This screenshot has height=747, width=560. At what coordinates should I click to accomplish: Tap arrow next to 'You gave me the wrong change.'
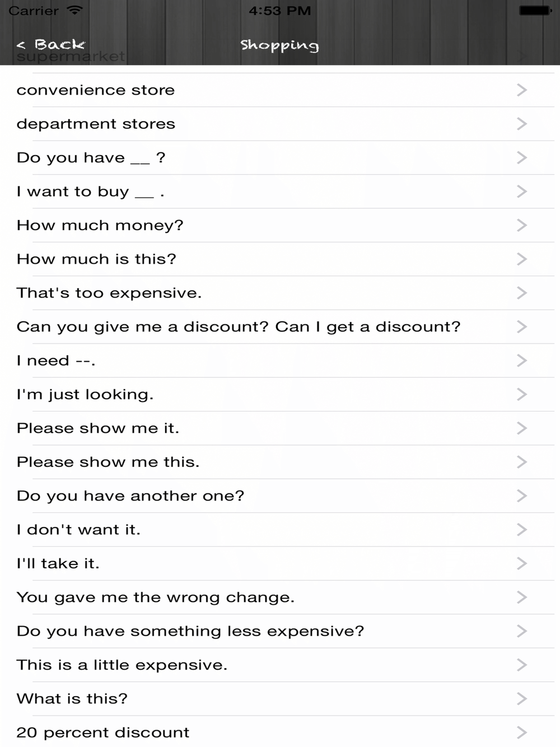point(522,597)
